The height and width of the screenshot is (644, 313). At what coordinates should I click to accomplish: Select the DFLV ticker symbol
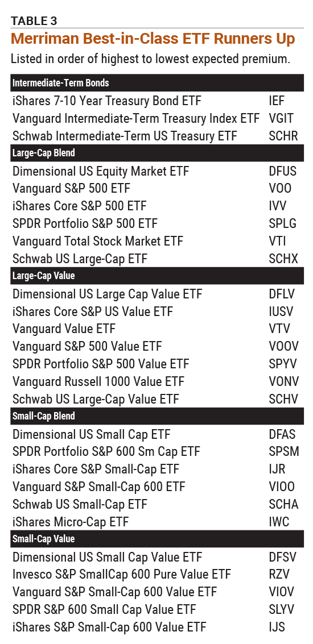pyautogui.click(x=282, y=294)
